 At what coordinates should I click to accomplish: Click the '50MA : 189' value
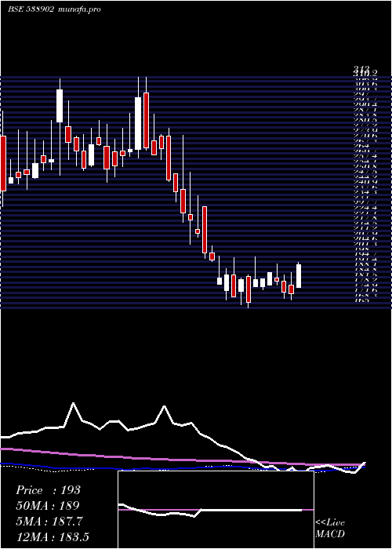click(48, 506)
